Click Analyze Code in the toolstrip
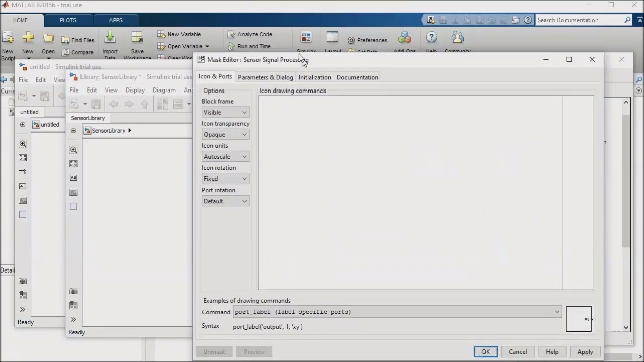Screen dimensions: 644x362 click(x=250, y=34)
